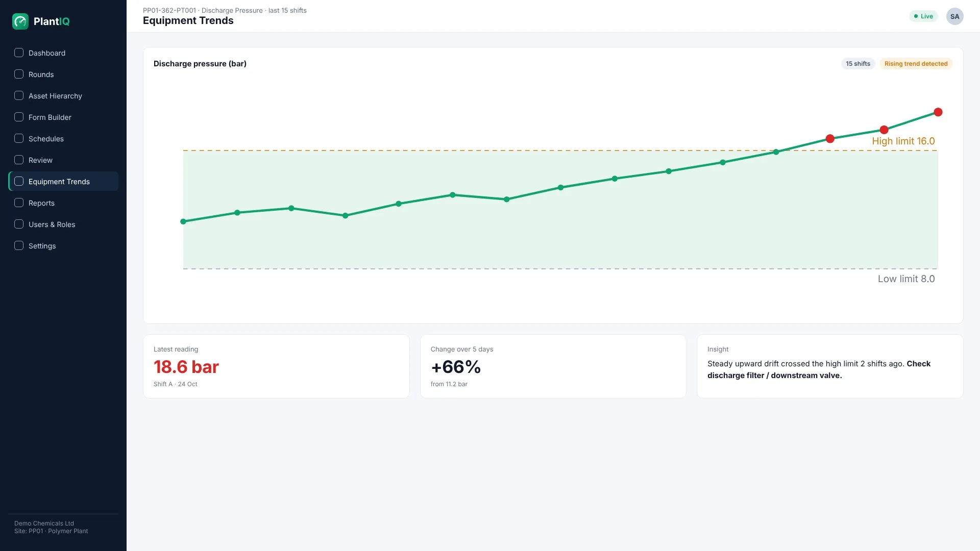Click the Shift A · 24 Oct text

175,384
